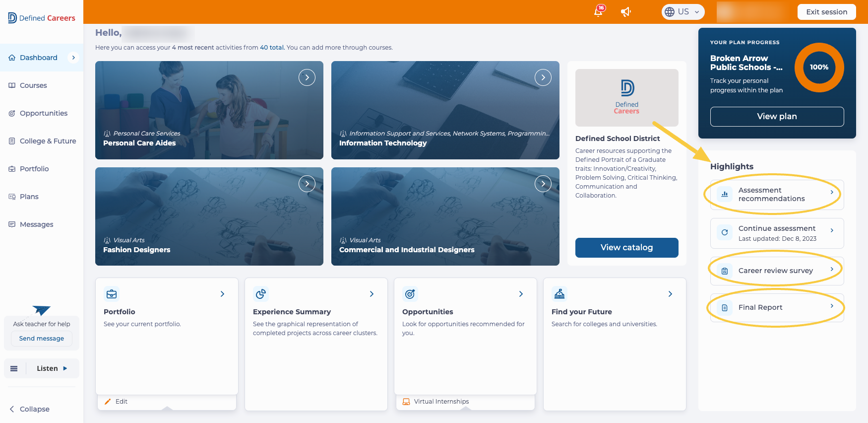
Task: Click the Virtual Internships monitor icon
Action: click(x=406, y=402)
